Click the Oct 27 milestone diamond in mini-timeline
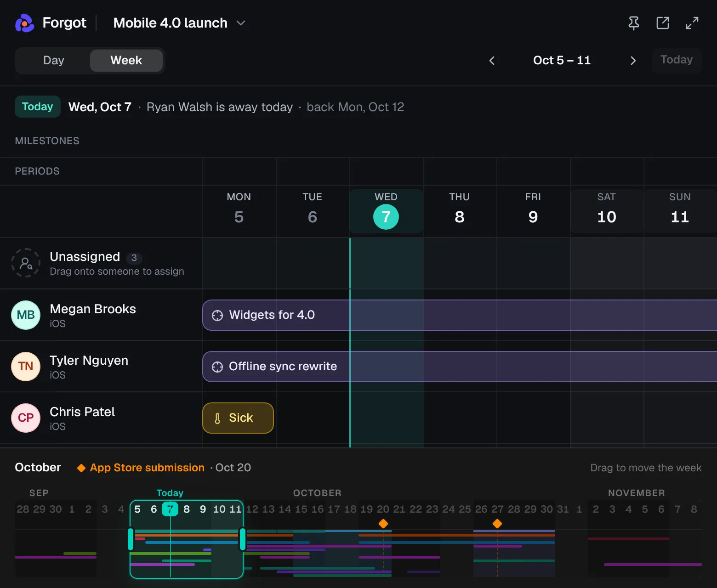This screenshot has width=717, height=588. [x=497, y=524]
